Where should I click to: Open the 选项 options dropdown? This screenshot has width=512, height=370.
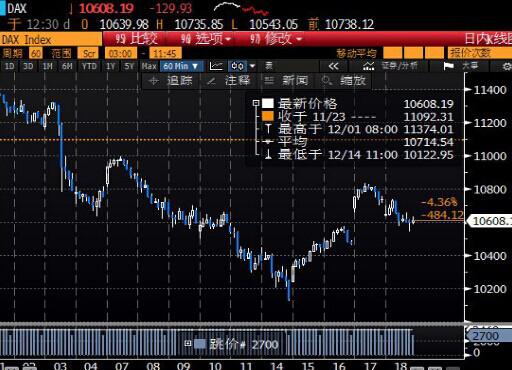click(x=206, y=39)
